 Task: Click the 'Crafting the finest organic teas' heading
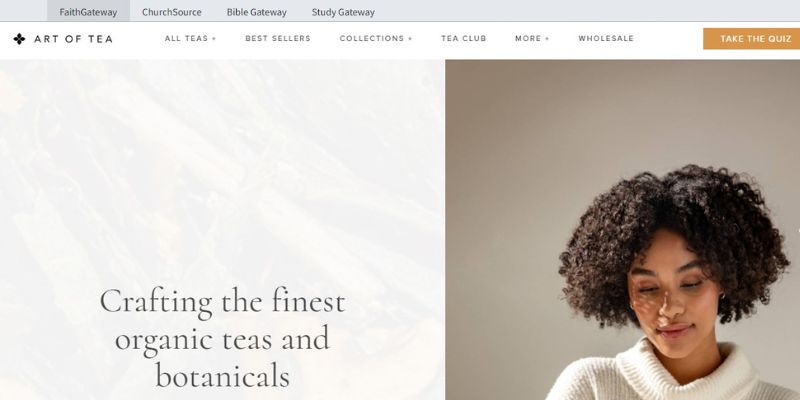pyautogui.click(x=222, y=338)
